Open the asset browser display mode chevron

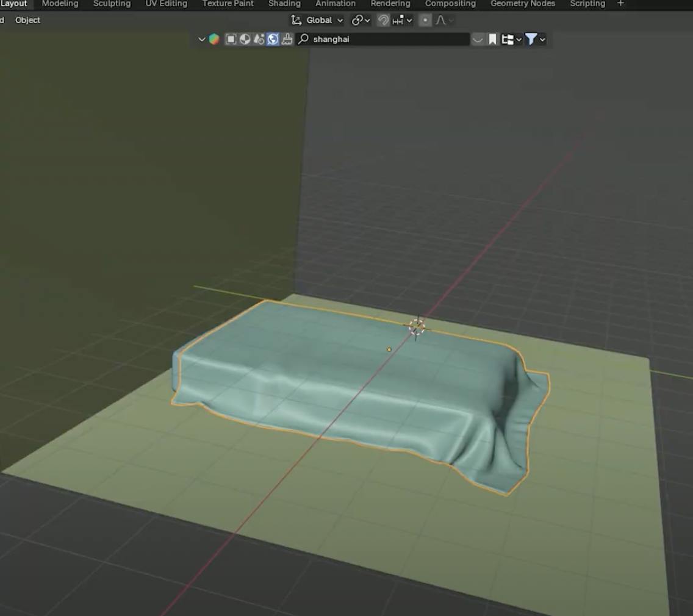tap(201, 39)
